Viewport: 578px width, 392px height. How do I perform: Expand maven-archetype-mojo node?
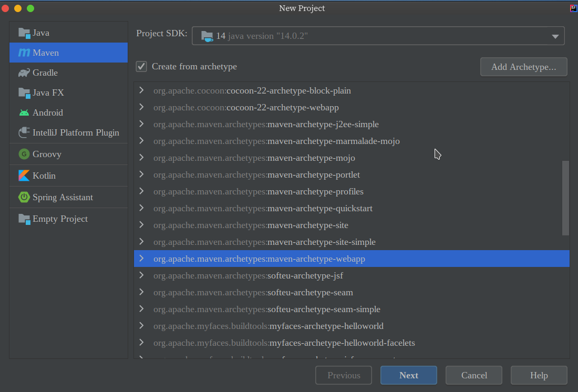[141, 158]
